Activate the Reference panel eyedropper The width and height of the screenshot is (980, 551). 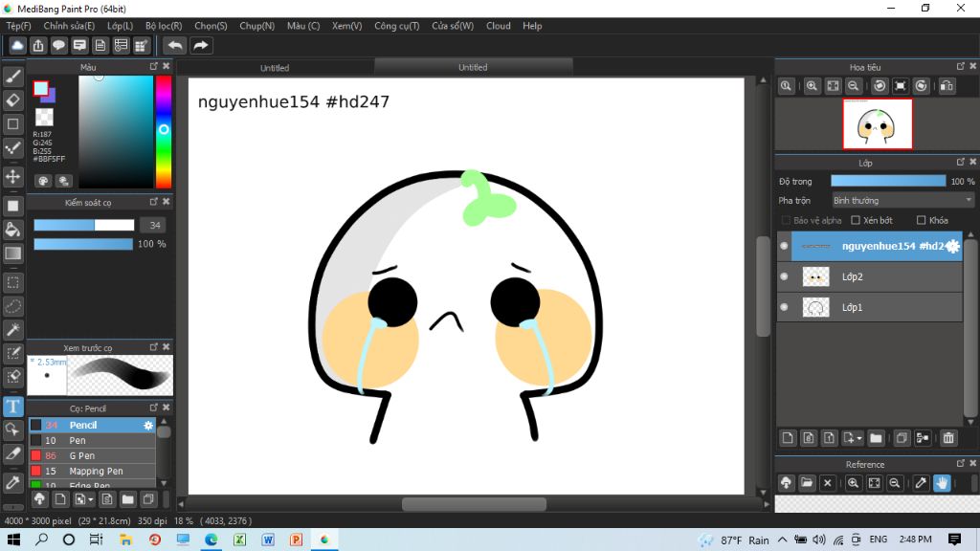[921, 483]
